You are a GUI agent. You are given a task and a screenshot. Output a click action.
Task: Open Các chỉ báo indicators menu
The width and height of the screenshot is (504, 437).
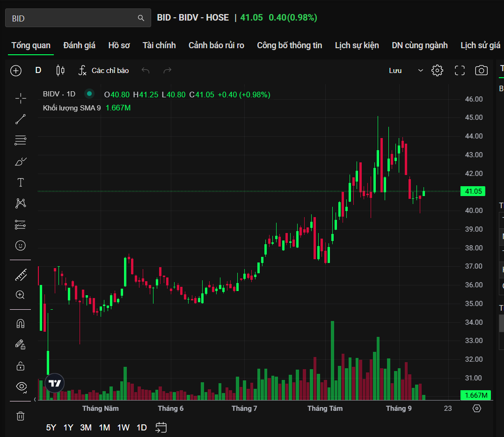tap(103, 70)
